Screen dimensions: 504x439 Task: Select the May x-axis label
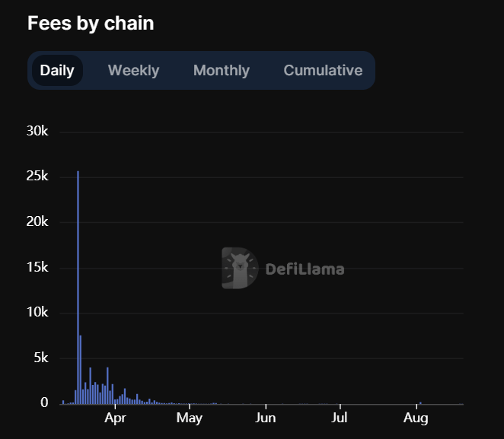(x=189, y=418)
